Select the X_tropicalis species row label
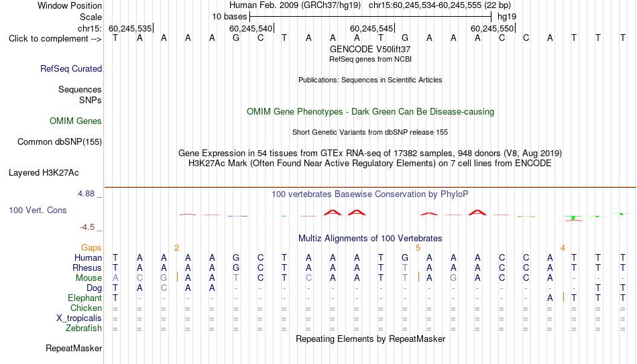 [x=79, y=318]
